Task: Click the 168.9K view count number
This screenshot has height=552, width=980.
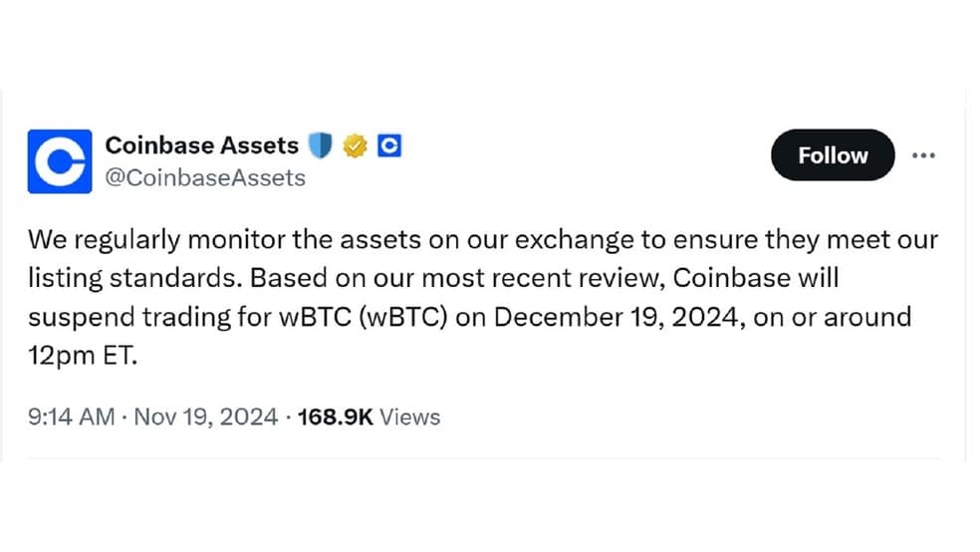Action: pos(335,416)
